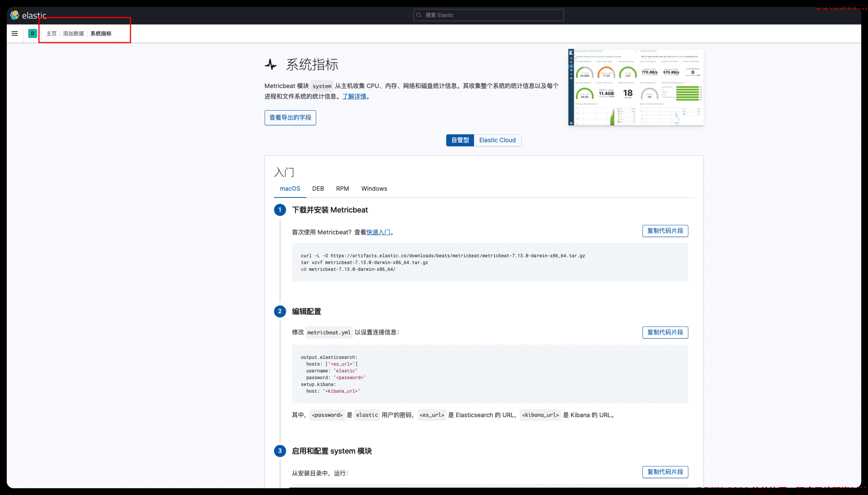Viewport: 868px width, 495px height.
Task: Click the hosts es_url config line
Action: 332,364
